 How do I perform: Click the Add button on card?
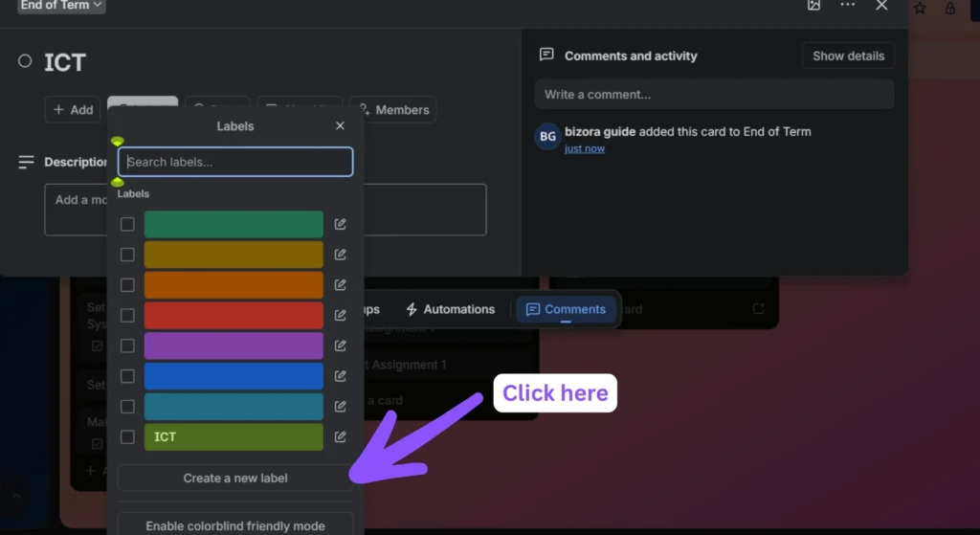(x=73, y=110)
